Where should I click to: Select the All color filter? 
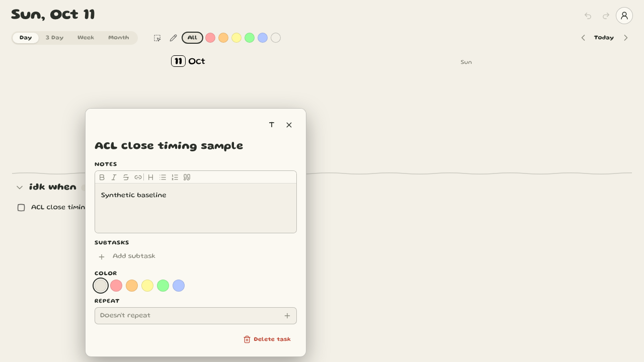coord(192,38)
